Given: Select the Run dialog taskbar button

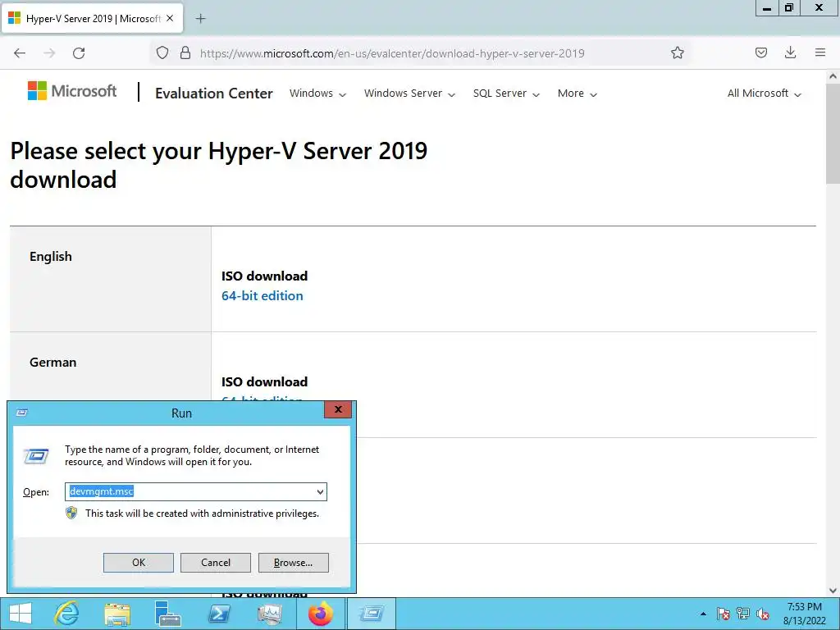Looking at the screenshot, I should (372, 614).
